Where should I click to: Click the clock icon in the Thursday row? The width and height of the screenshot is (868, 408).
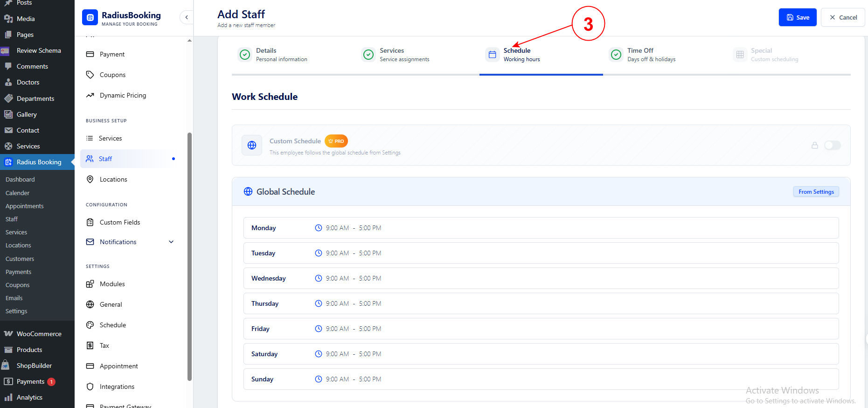tap(319, 303)
